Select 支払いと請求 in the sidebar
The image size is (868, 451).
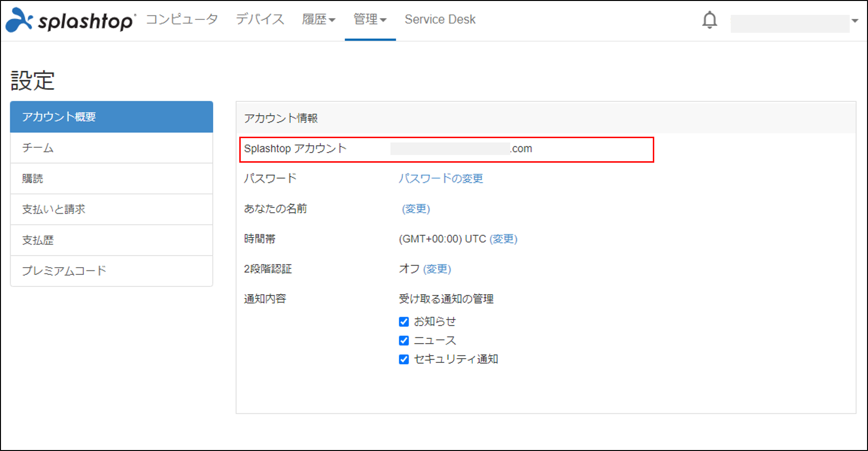tap(111, 209)
